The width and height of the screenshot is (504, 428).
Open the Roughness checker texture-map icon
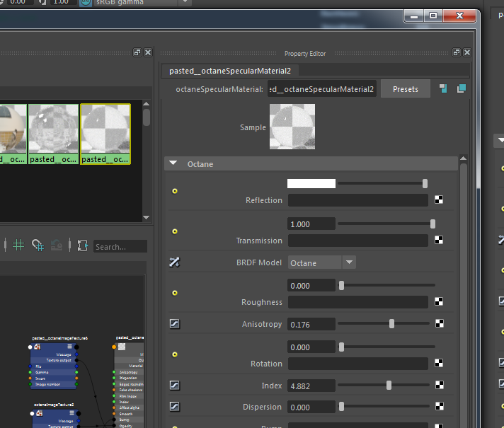point(439,301)
